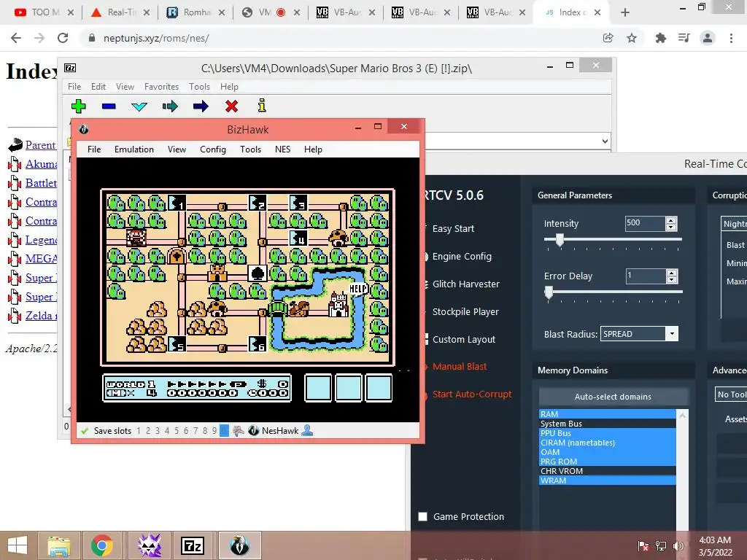This screenshot has height=560, width=747.
Task: Open 7-Zip Favorites menu
Action: (x=161, y=87)
